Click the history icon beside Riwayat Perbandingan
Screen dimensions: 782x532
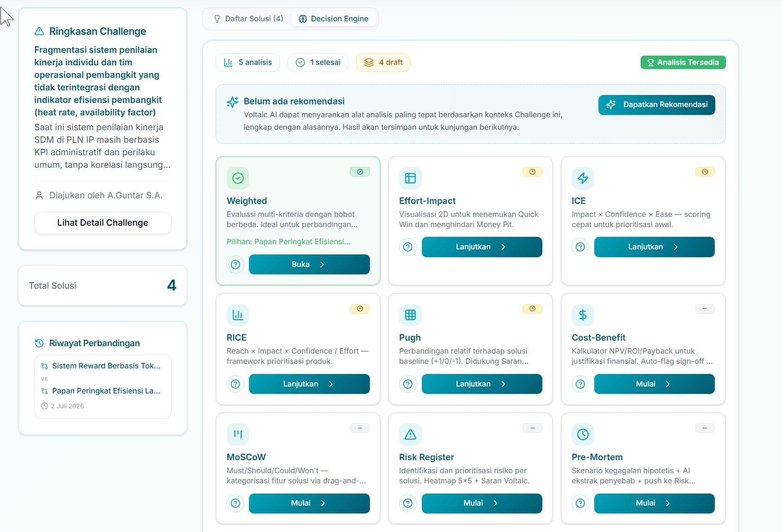coord(39,343)
